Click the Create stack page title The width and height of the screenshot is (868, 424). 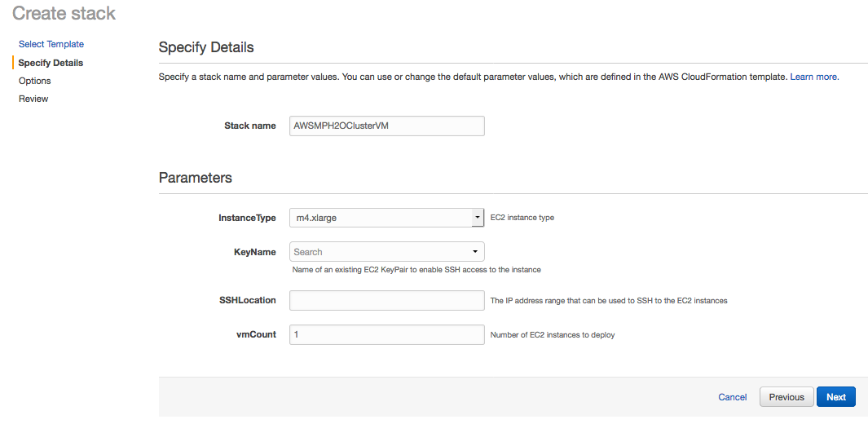(64, 13)
